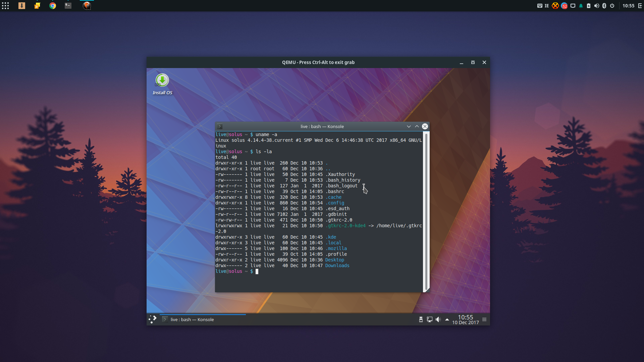Open the guest clock showing 10 Dec 2017

coord(466,319)
